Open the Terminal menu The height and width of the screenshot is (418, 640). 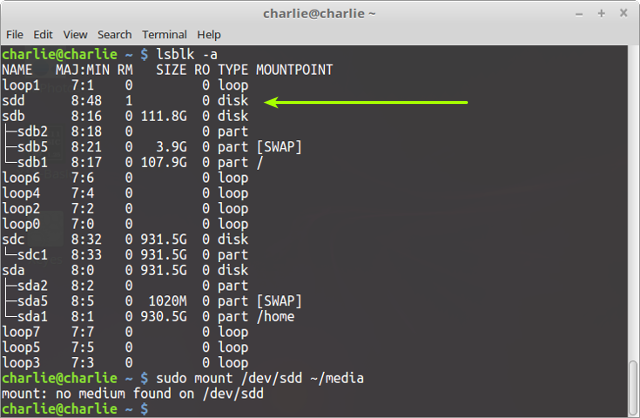click(x=164, y=35)
